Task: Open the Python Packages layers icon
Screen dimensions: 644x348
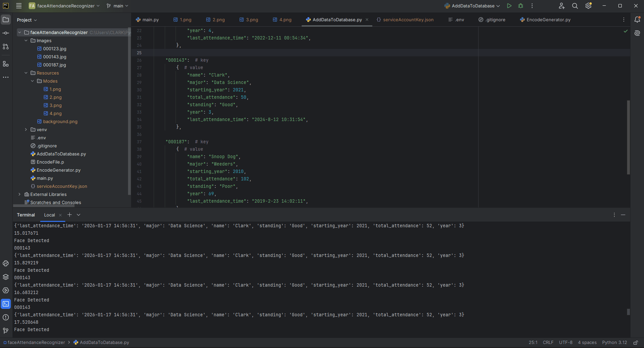Action: [6, 277]
